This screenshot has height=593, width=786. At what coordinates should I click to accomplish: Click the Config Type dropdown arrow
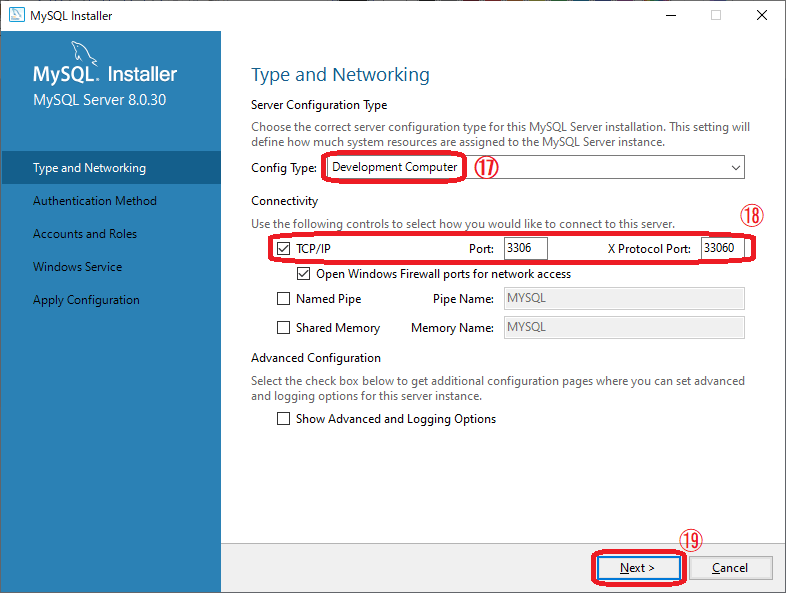pyautogui.click(x=735, y=167)
